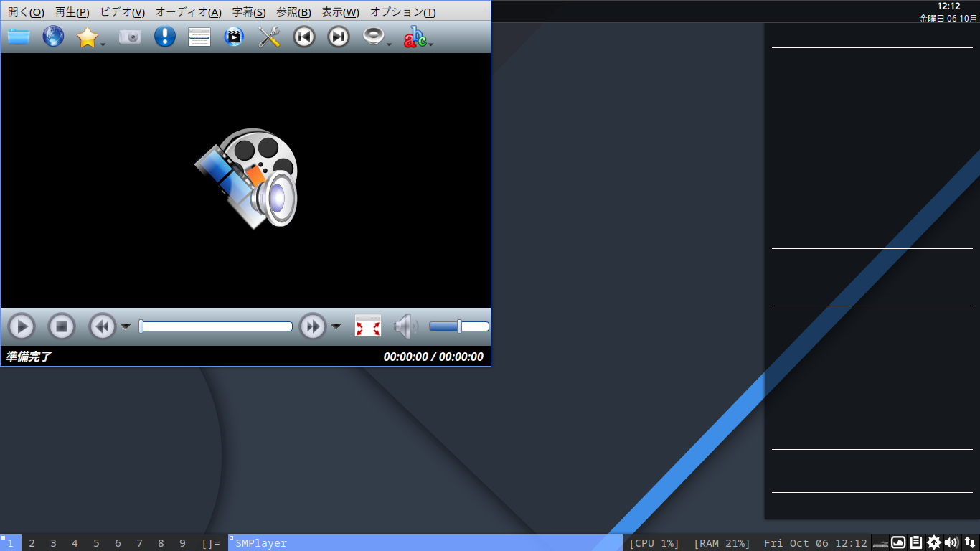Open the オプション(T) menu

click(402, 12)
